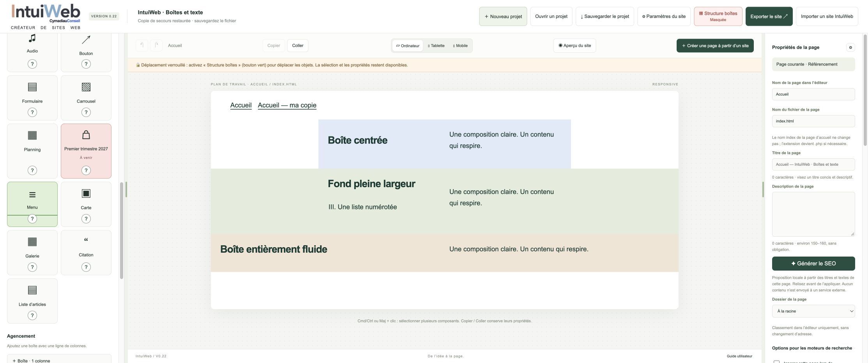
Task: Open help for the Galerie component
Action: (x=32, y=267)
